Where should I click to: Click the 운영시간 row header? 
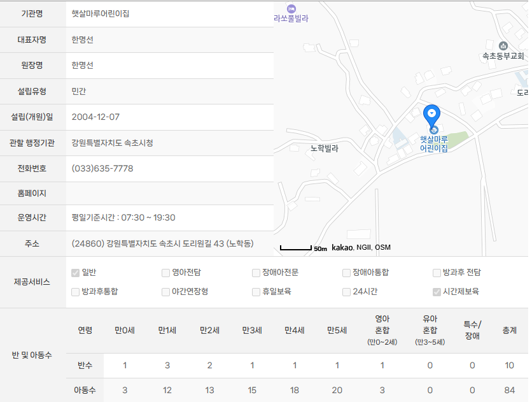pyautogui.click(x=33, y=218)
